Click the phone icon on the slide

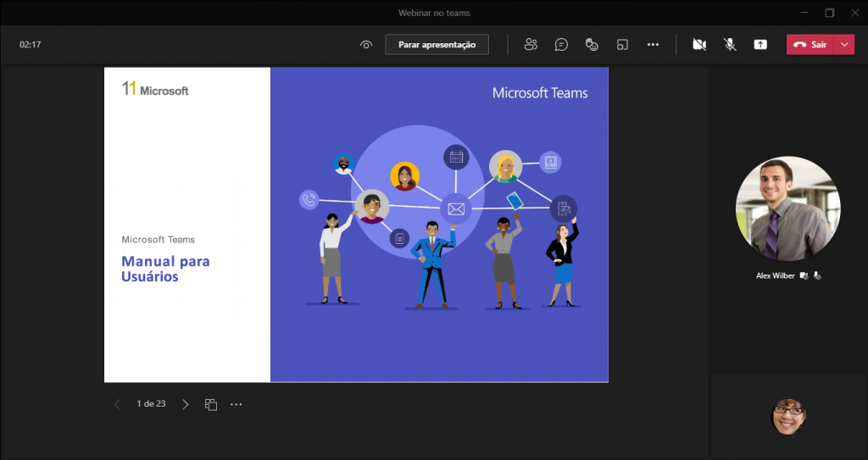click(x=309, y=199)
